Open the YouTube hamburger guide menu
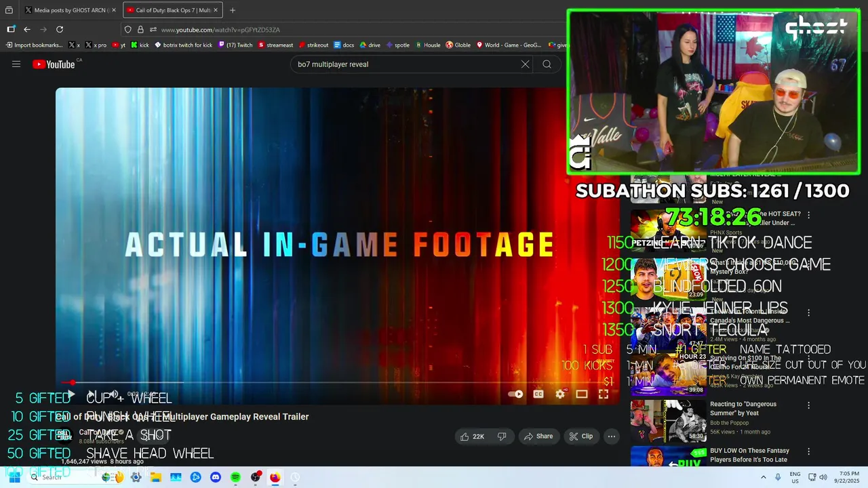868x488 pixels. (16, 64)
